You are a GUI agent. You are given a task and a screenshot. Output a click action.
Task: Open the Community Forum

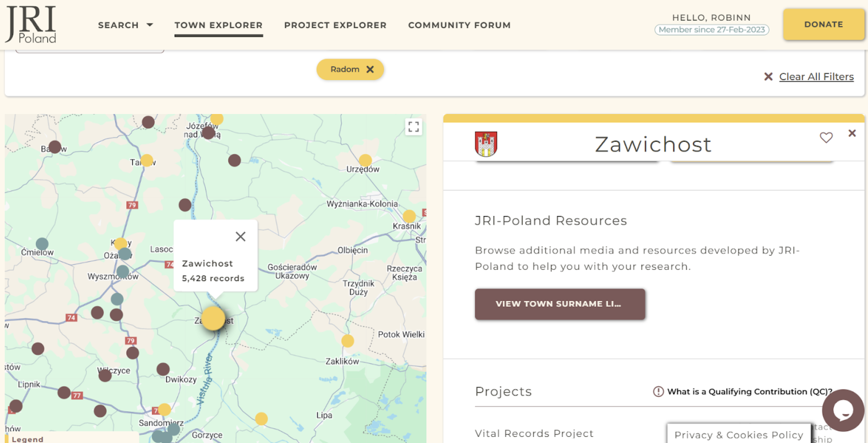[x=459, y=25]
